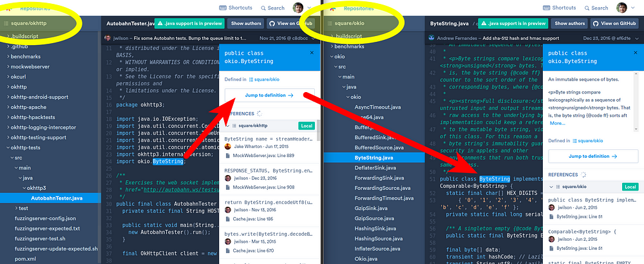Open fuzzingserver-config.json file
This screenshot has width=644, height=264.
pos(45,218)
